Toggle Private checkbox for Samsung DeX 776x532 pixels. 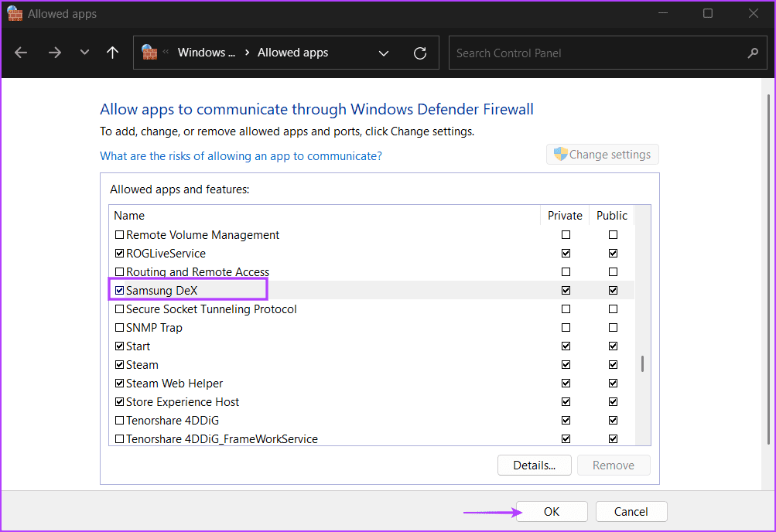click(x=566, y=290)
